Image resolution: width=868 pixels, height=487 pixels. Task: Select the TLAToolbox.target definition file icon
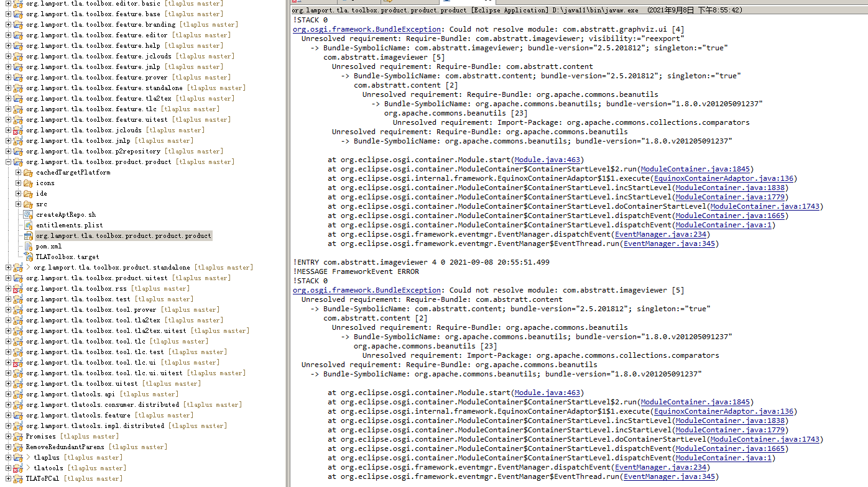27,257
